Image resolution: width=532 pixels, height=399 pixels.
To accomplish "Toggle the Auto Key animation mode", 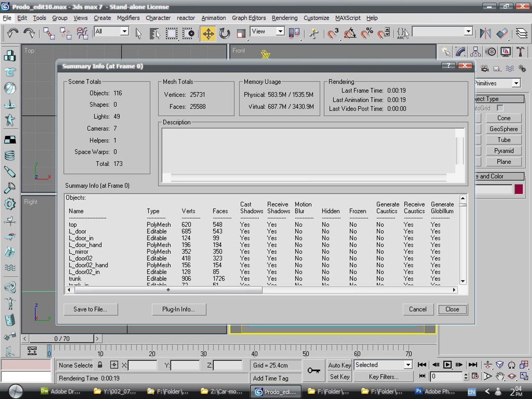I will [x=340, y=365].
